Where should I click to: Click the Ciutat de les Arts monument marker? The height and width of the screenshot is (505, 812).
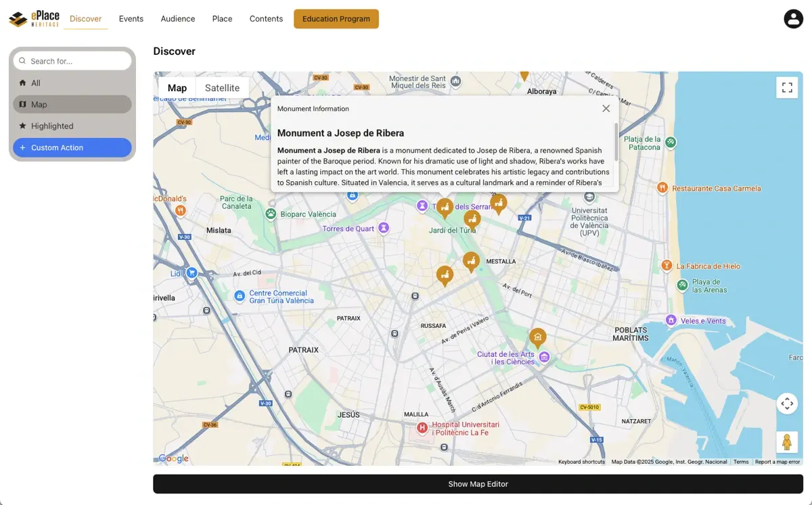[x=537, y=337]
